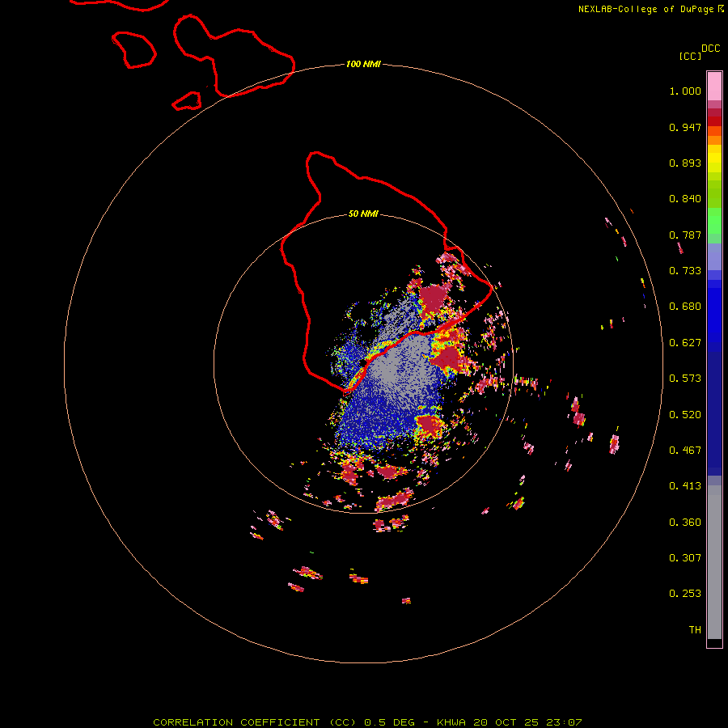Select the 0.627 color scale value
The image size is (728, 728).
tap(685, 343)
